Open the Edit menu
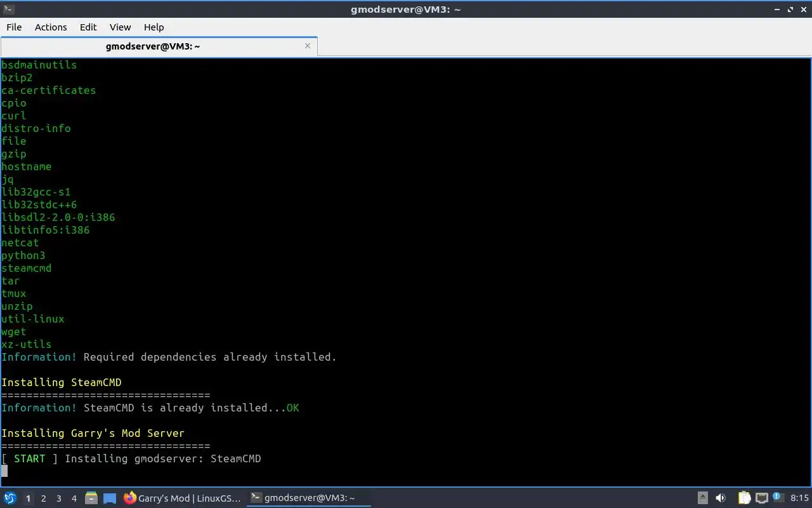Image resolution: width=812 pixels, height=508 pixels. (x=88, y=27)
